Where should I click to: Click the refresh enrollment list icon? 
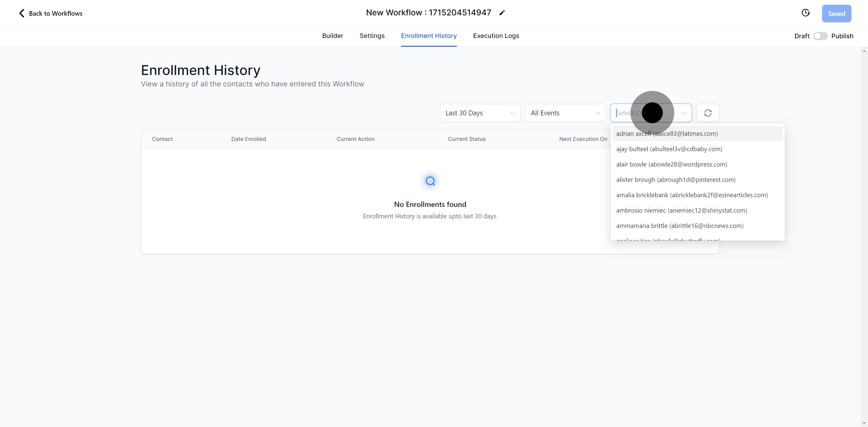[x=708, y=113]
